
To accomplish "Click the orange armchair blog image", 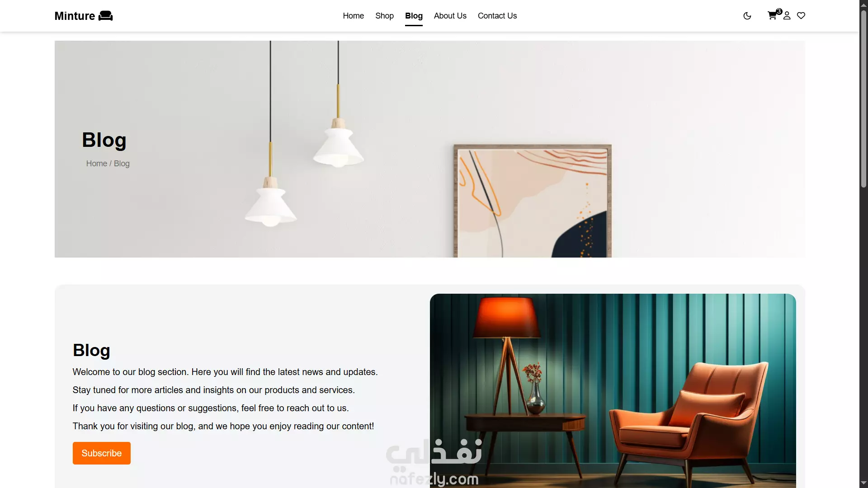I will point(613,391).
